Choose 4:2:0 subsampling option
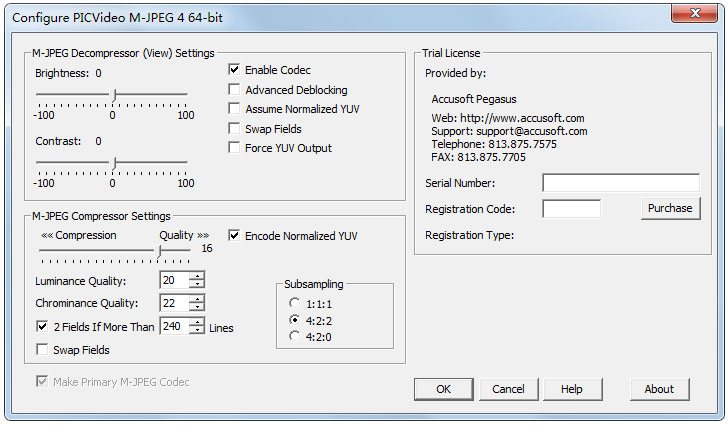This screenshot has width=728, height=426. click(294, 336)
